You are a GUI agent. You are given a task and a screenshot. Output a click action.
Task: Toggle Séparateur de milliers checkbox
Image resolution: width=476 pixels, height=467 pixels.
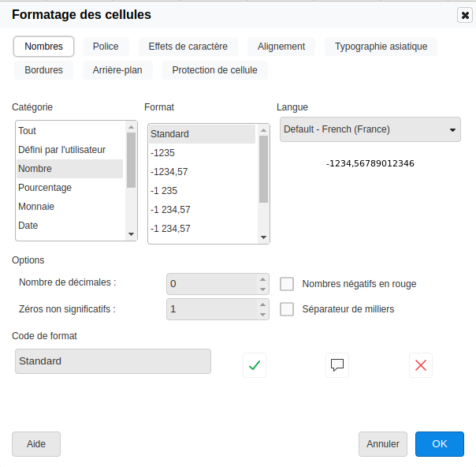(287, 309)
